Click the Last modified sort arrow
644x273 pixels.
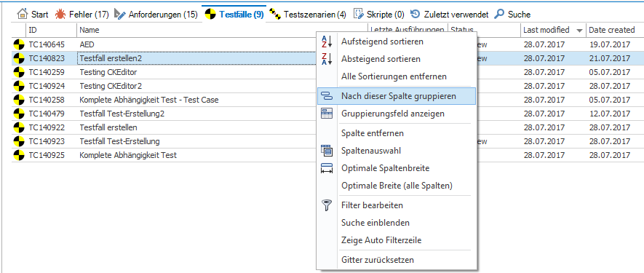[579, 31]
